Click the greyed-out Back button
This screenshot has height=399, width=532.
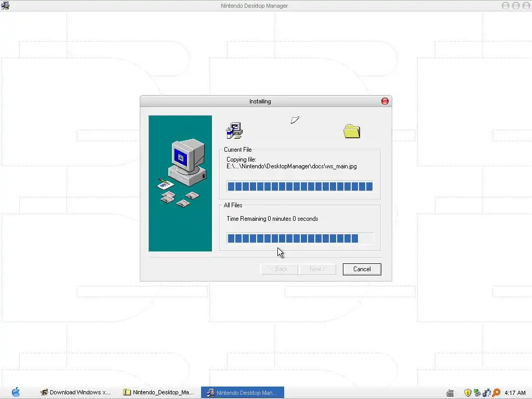tap(279, 269)
